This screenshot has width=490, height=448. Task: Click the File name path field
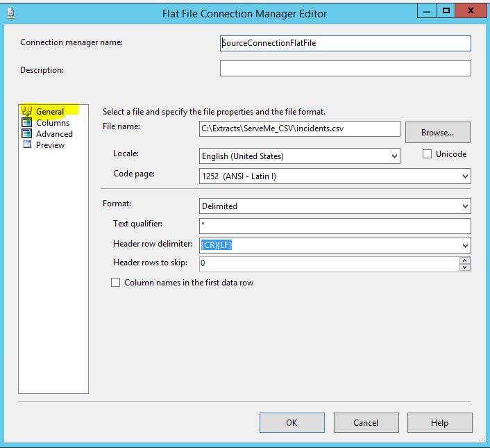tap(299, 128)
